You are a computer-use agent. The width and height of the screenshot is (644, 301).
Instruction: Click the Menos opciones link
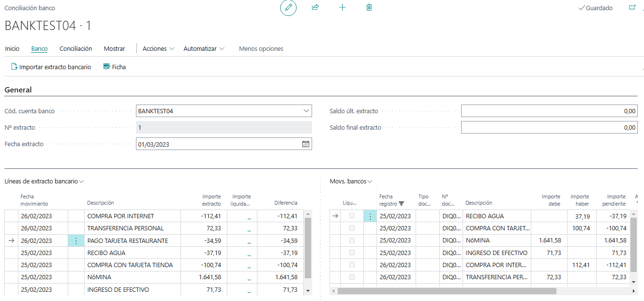tap(261, 49)
